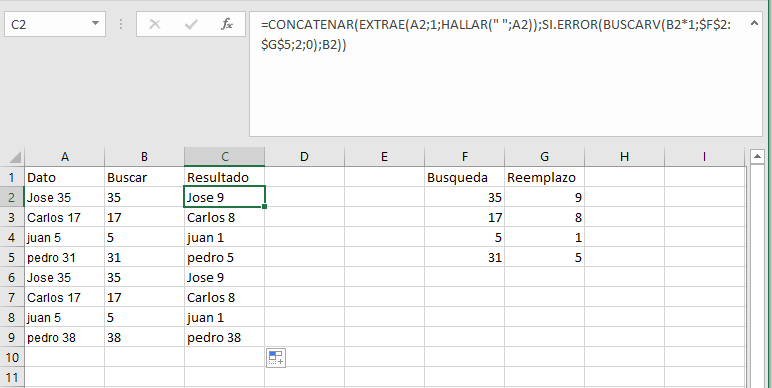The image size is (772, 388).
Task: Select column F header
Action: (464, 157)
